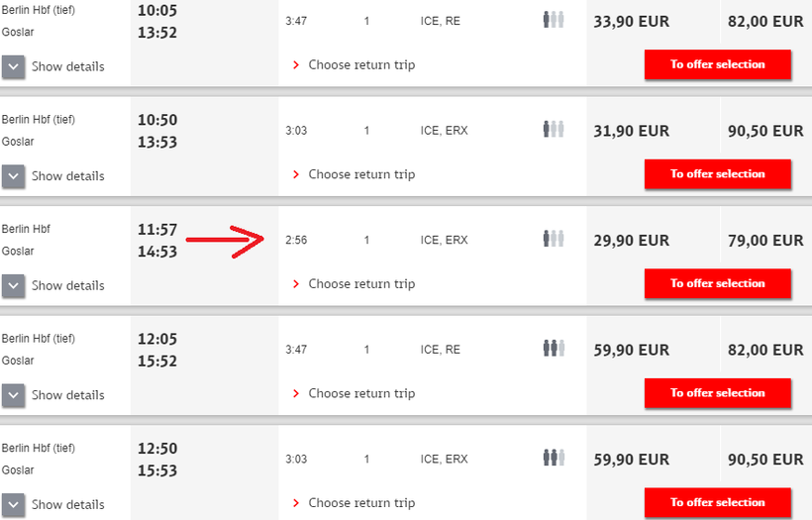Open Show details for the 12:05 departure
Image resolution: width=812 pixels, height=520 pixels.
(x=53, y=395)
